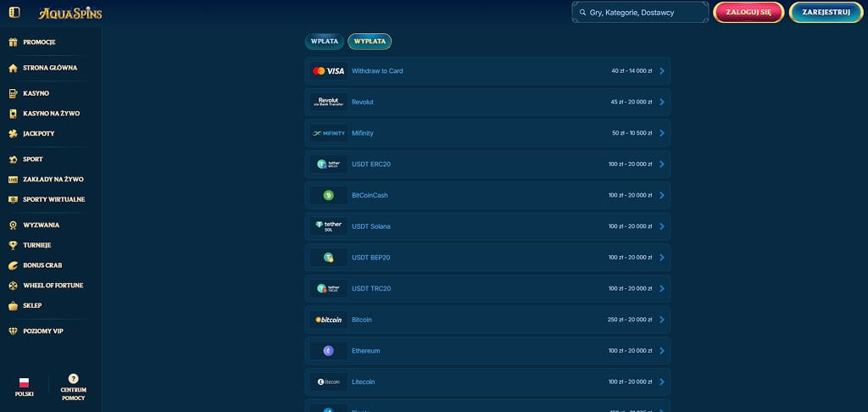868x412 pixels.
Task: Expand the Revolut row arrow
Action: (x=662, y=102)
